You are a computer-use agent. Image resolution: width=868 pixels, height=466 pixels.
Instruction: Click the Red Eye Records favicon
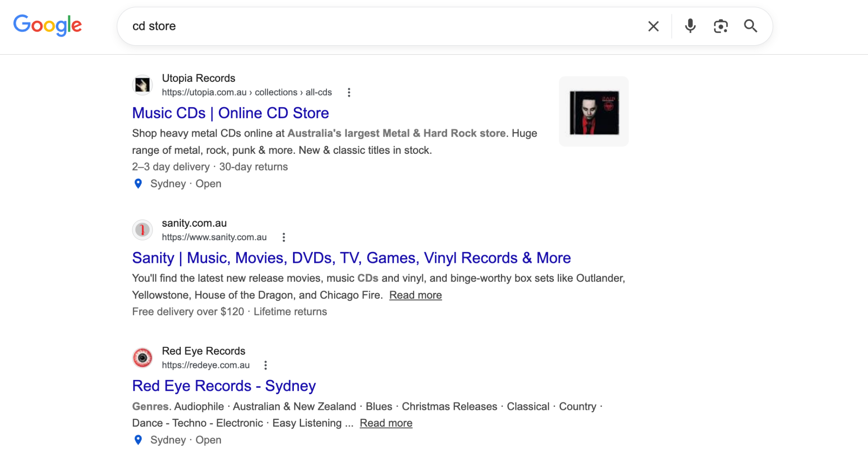[x=142, y=358]
